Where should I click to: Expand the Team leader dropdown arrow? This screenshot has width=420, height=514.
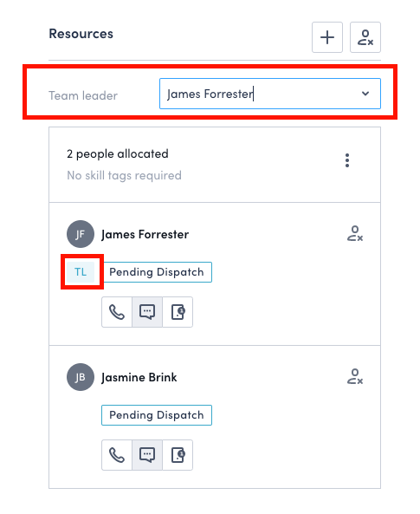[x=365, y=94]
